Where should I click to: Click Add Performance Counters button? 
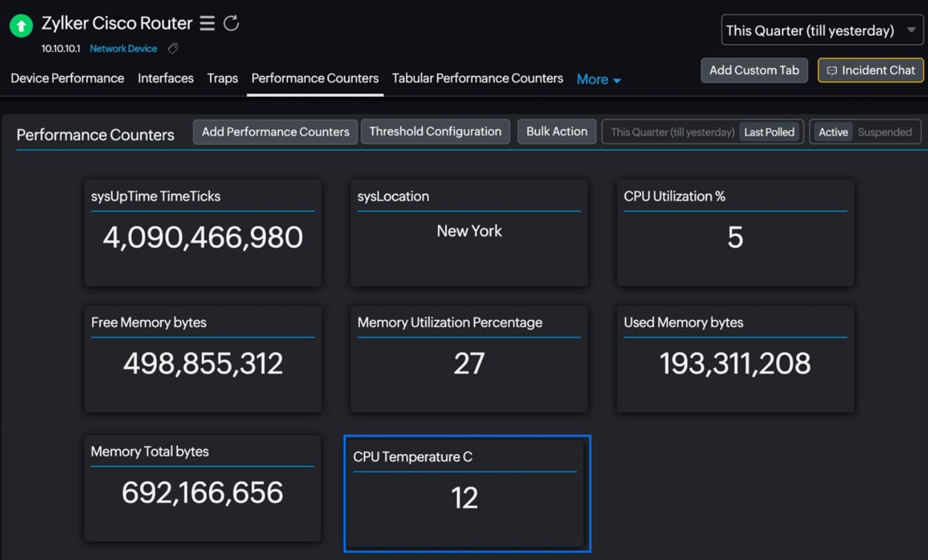click(275, 131)
